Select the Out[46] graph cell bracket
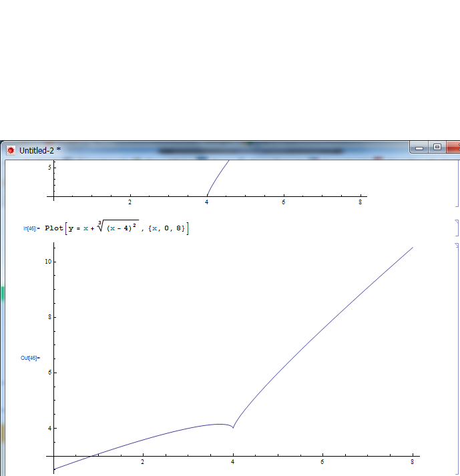Image resolution: width=460 pixels, height=476 pixels. 457,361
